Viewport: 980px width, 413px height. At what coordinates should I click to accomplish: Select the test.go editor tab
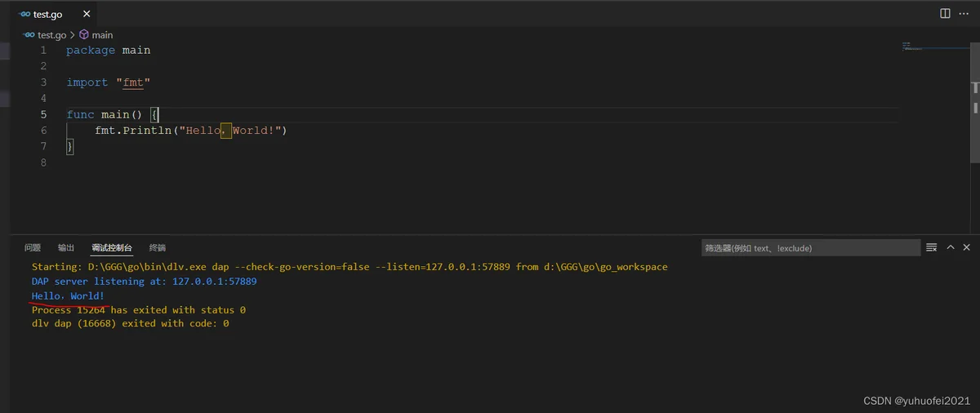coord(55,14)
